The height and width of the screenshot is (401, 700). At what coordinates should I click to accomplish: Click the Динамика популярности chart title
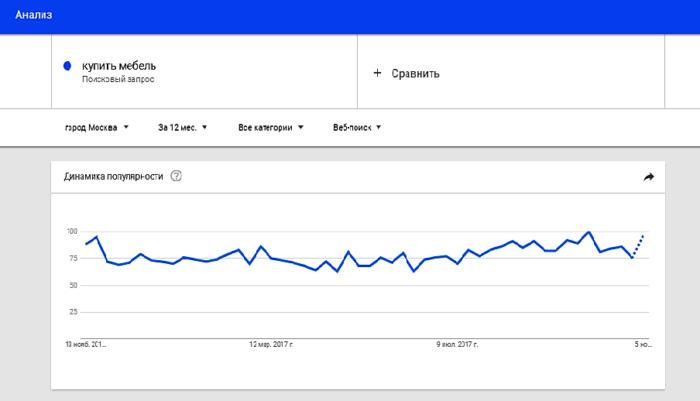tap(113, 177)
